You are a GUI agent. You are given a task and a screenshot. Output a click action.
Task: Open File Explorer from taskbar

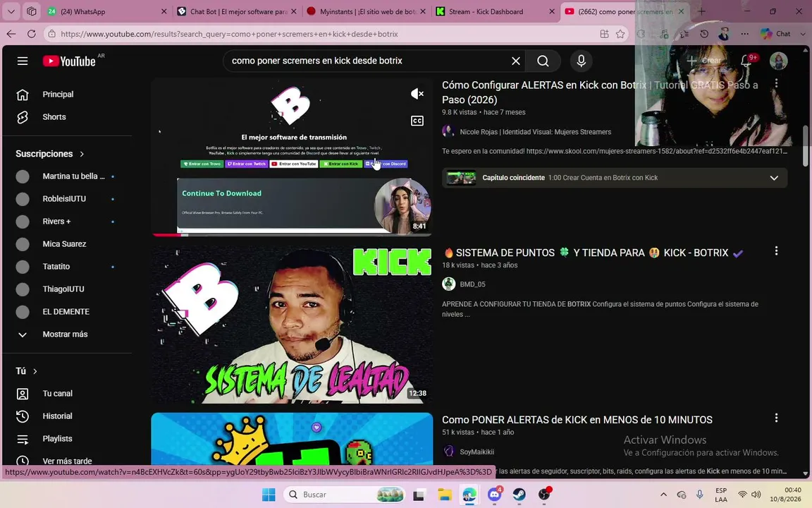pos(444,495)
